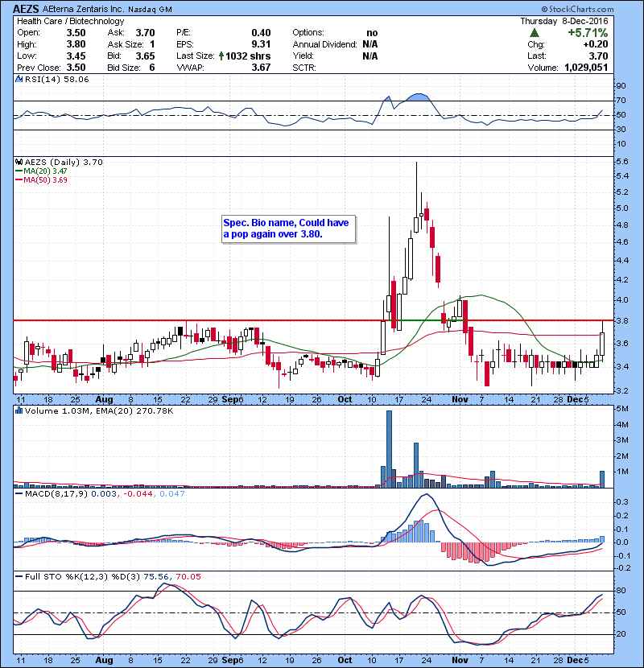Click the 80 label on the stochastic axis
644x668 pixels.
pyautogui.click(x=621, y=591)
